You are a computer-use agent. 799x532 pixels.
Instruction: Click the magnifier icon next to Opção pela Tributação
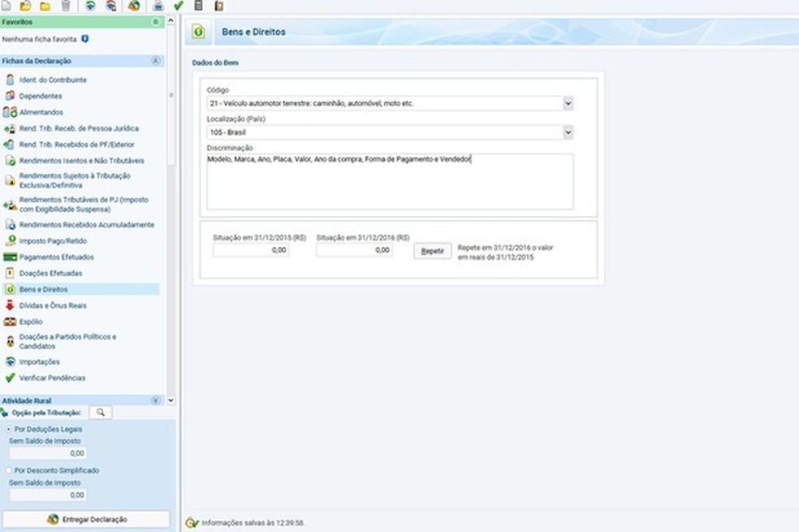tap(101, 413)
